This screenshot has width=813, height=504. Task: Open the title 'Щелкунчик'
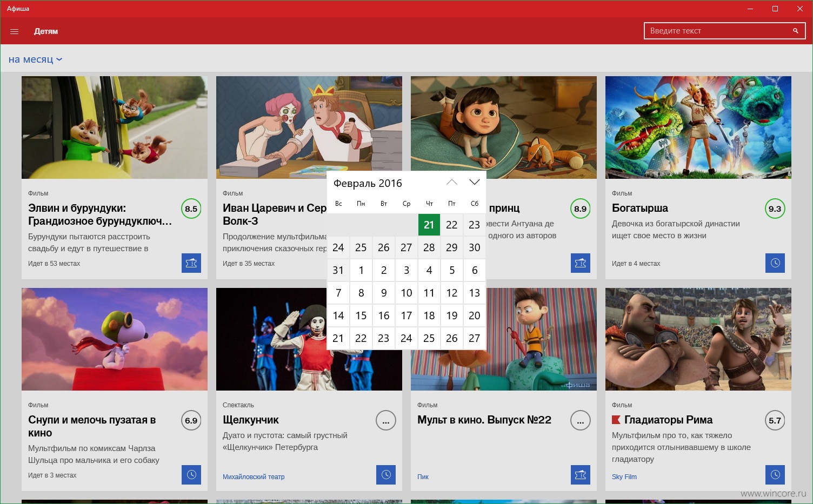pyautogui.click(x=251, y=420)
